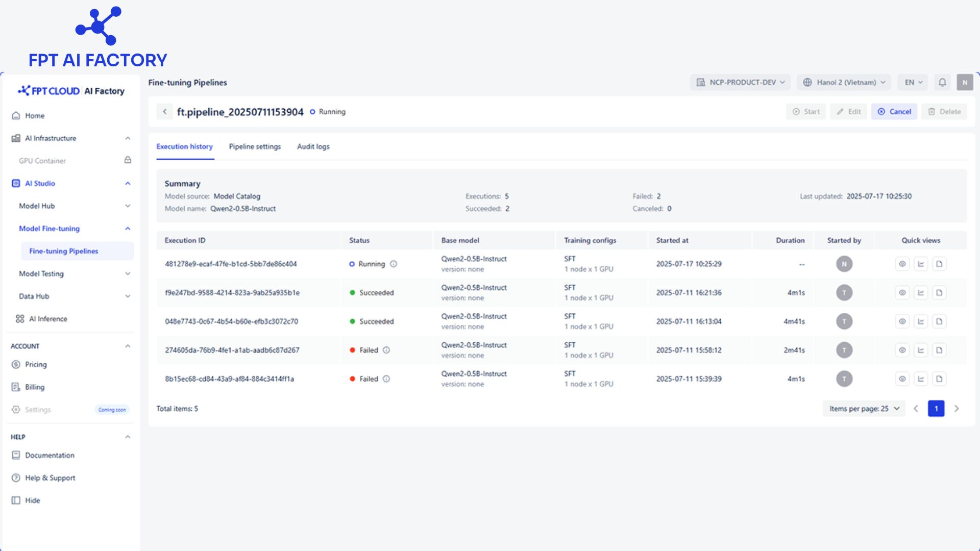The height and width of the screenshot is (551, 980).
Task: Open the Items per page dropdown
Action: [864, 409]
